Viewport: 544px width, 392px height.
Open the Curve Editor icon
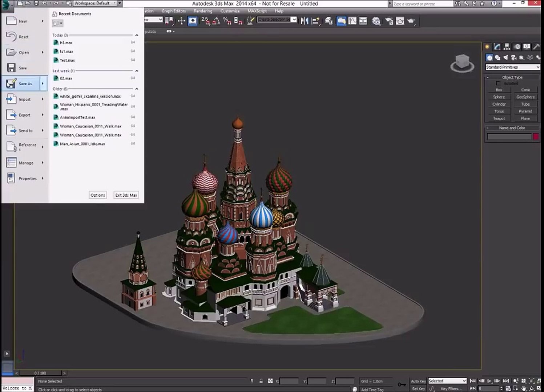(x=352, y=21)
